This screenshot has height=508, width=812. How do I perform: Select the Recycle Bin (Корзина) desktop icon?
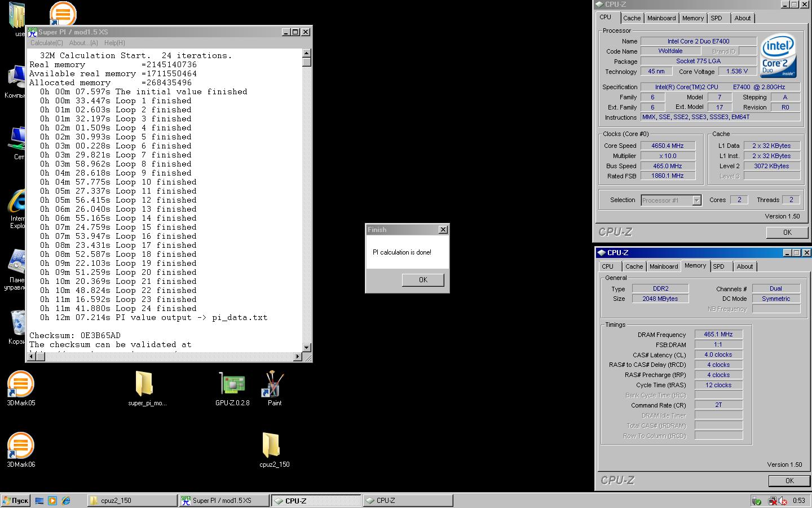pyautogui.click(x=16, y=327)
